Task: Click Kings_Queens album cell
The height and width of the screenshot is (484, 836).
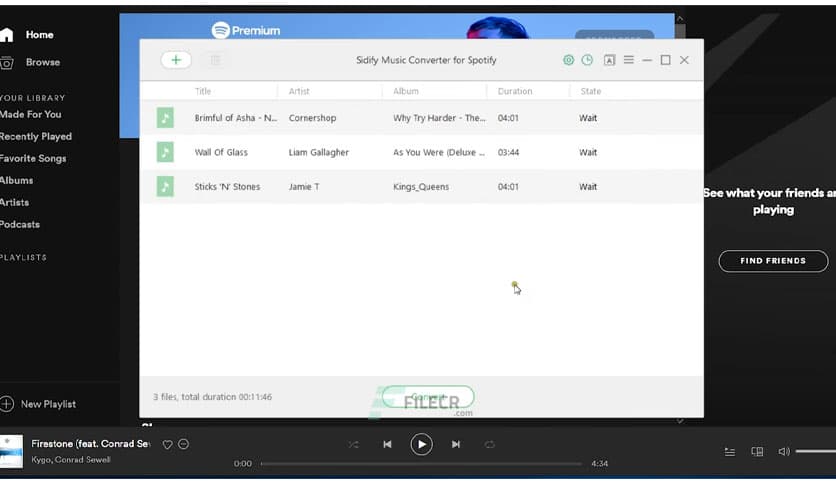Action: pos(421,187)
